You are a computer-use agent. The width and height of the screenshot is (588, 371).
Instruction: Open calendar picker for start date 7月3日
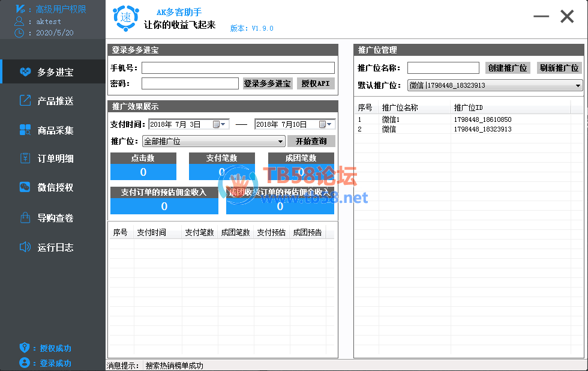220,124
